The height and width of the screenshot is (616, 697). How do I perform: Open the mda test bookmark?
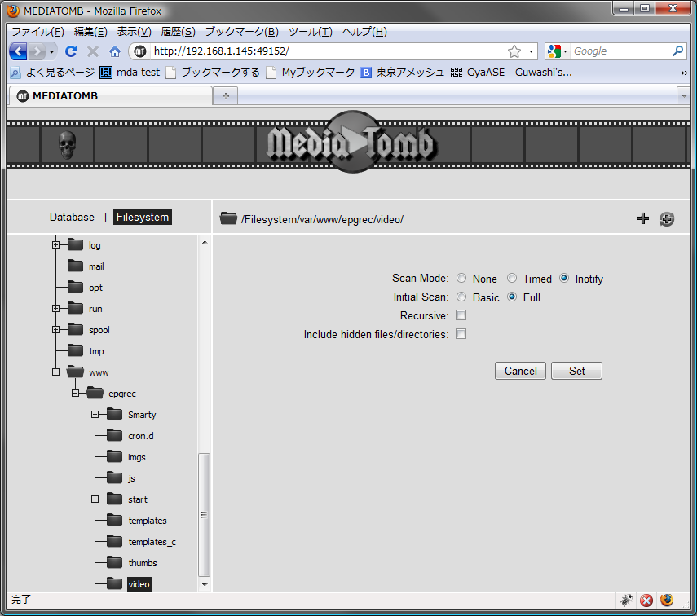pyautogui.click(x=130, y=72)
